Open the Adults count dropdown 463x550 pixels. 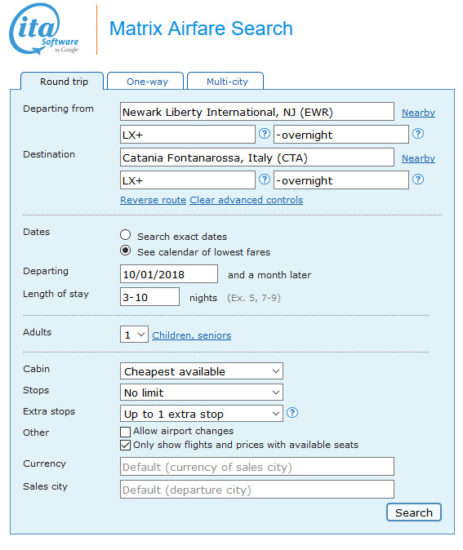134,335
